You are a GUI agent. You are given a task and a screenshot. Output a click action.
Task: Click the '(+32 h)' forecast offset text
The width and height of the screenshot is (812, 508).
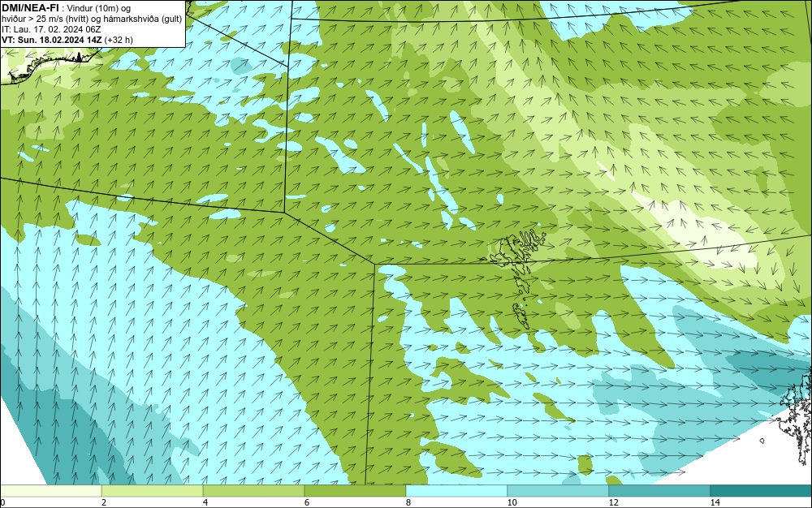(x=119, y=40)
